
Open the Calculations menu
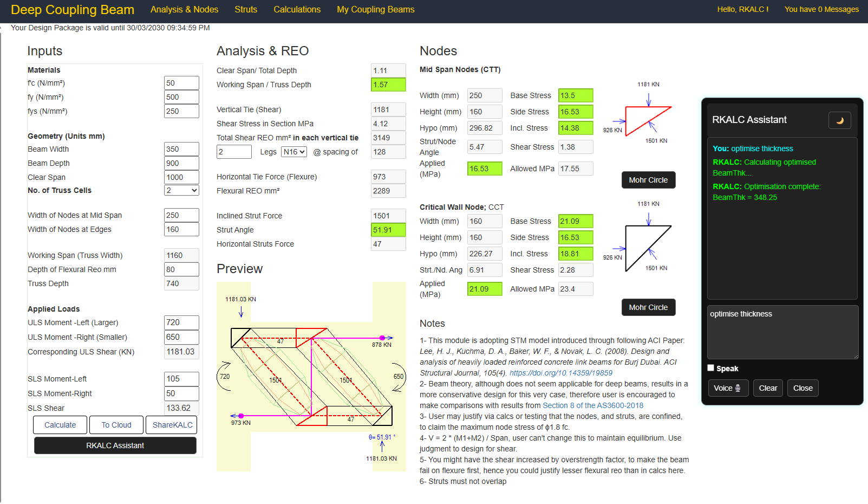297,10
